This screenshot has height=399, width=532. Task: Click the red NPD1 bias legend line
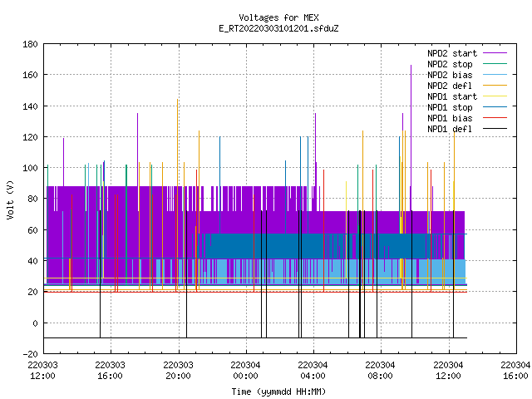point(495,118)
